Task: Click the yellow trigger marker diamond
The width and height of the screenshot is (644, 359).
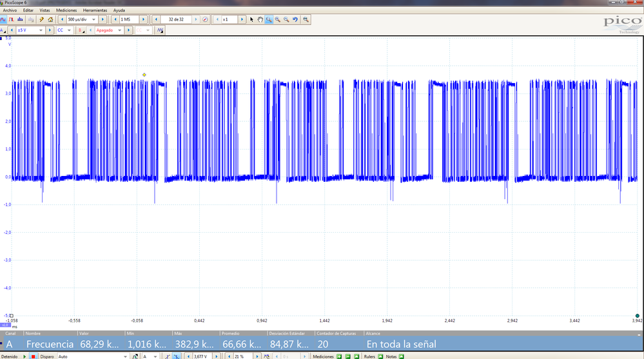Action: coord(144,75)
